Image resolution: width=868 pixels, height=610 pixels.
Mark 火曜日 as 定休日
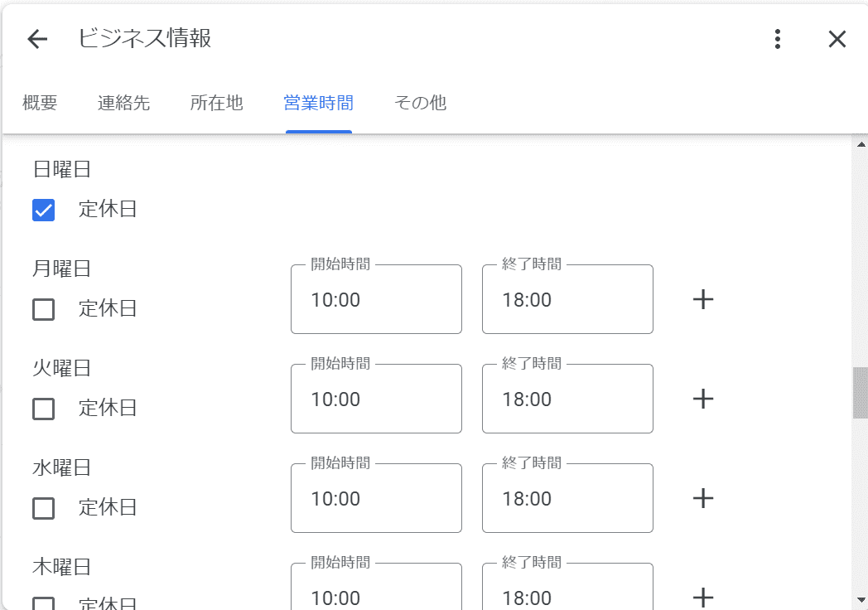click(x=43, y=409)
